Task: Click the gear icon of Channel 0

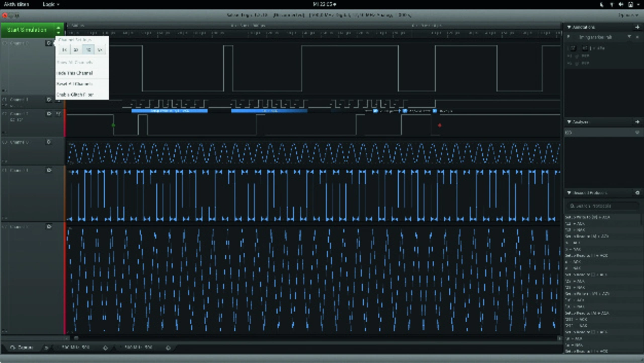Action: click(49, 43)
